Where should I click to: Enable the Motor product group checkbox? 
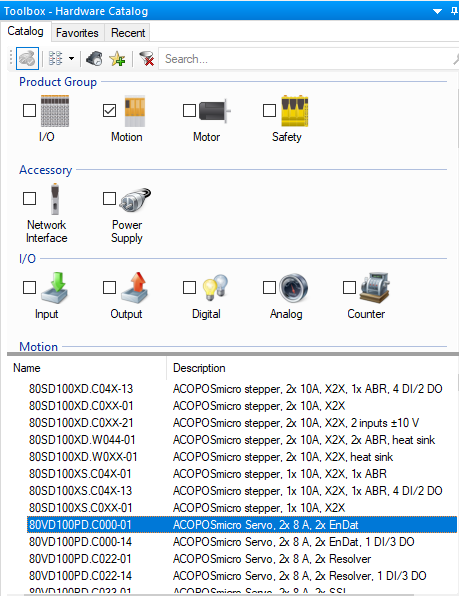189,111
